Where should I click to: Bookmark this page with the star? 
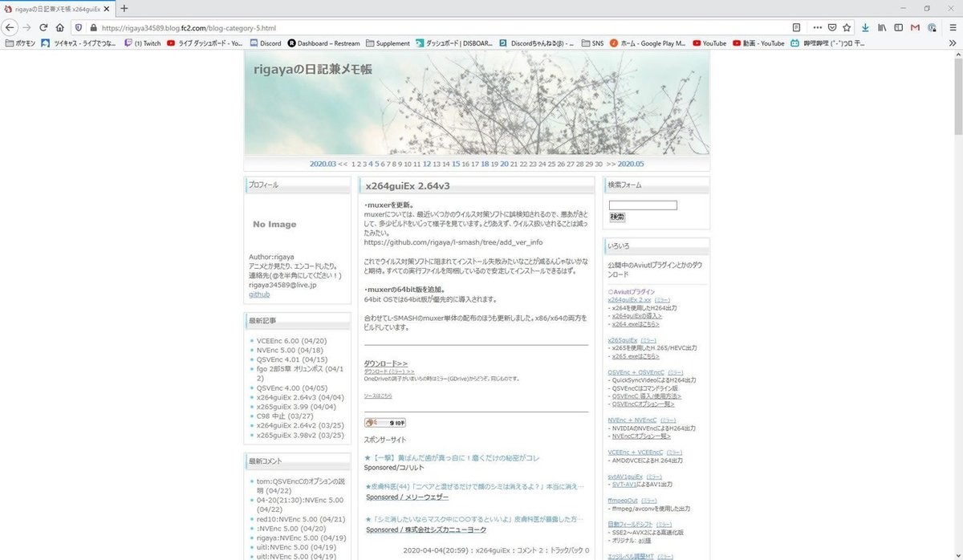pos(847,27)
